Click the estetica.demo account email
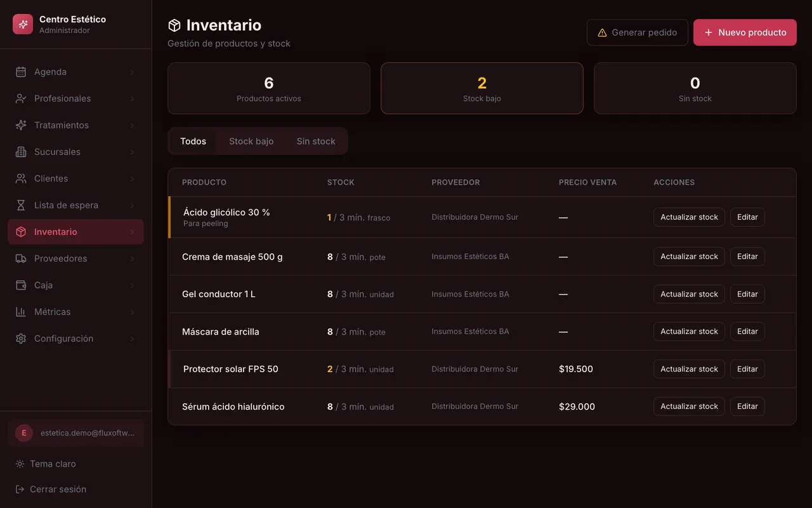The width and height of the screenshot is (812, 508). click(x=88, y=433)
